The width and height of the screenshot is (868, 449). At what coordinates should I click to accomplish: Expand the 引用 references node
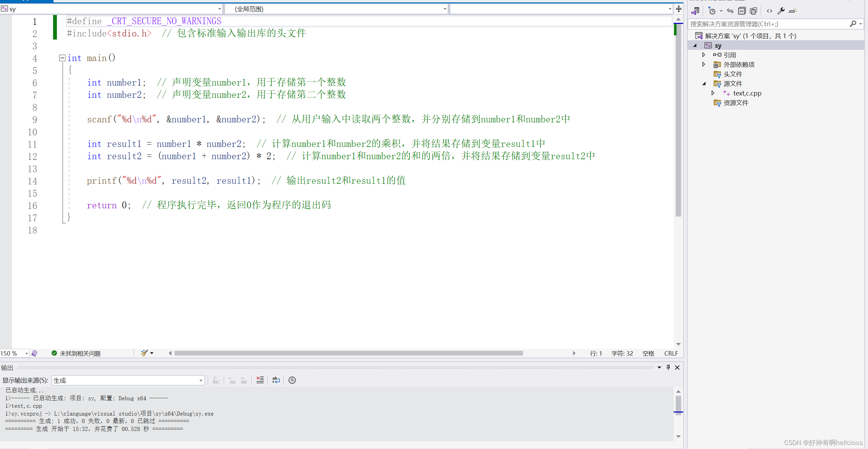click(704, 55)
